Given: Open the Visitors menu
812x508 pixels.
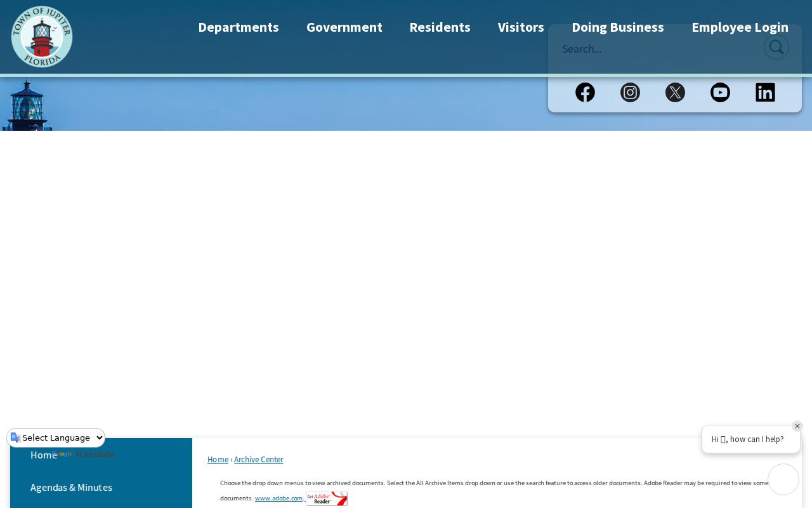Looking at the screenshot, I should 521,27.
